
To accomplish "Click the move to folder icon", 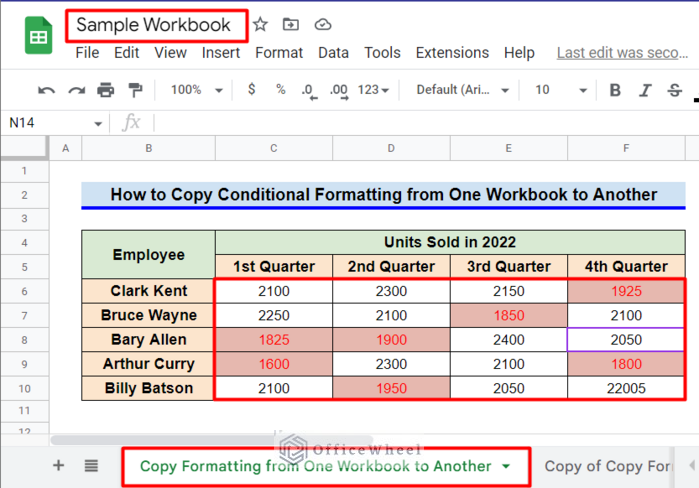I will [x=291, y=25].
